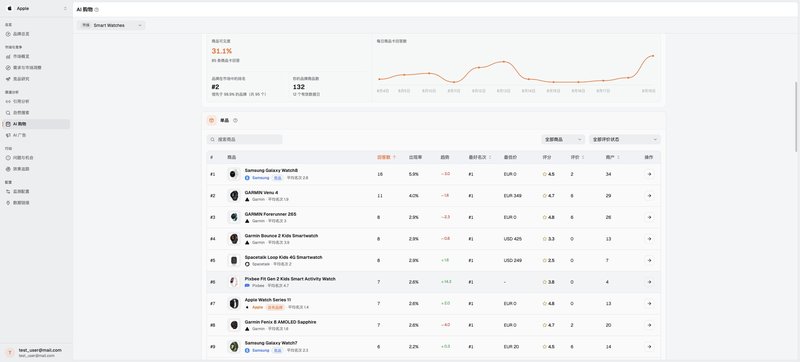This screenshot has width=800, height=362.
Task: Open the arrow action for GARMIN Venu 4
Action: 649,196
